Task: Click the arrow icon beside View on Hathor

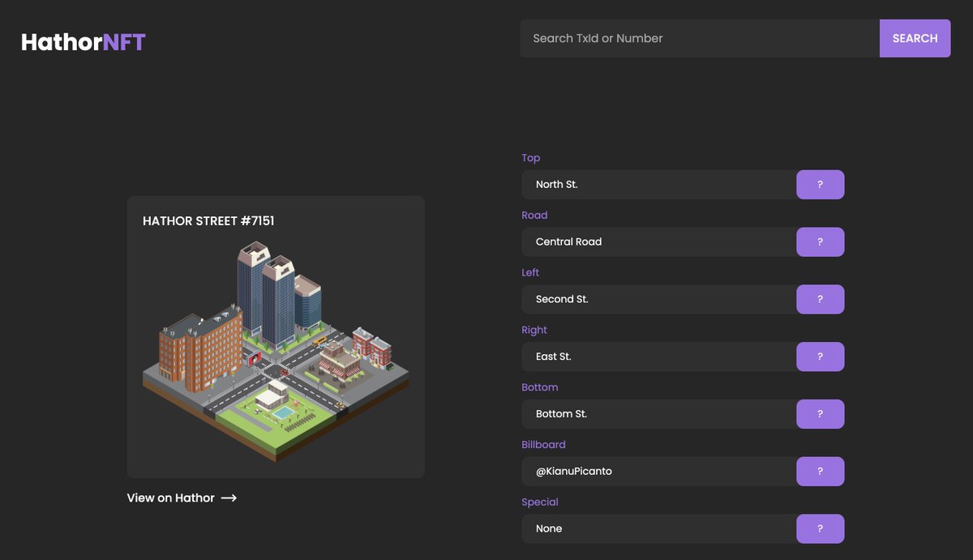Action: point(229,498)
